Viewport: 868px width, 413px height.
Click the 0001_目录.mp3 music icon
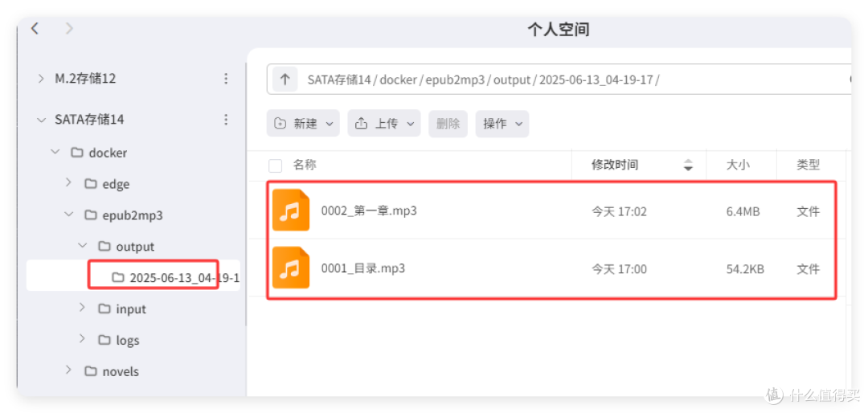(x=291, y=268)
